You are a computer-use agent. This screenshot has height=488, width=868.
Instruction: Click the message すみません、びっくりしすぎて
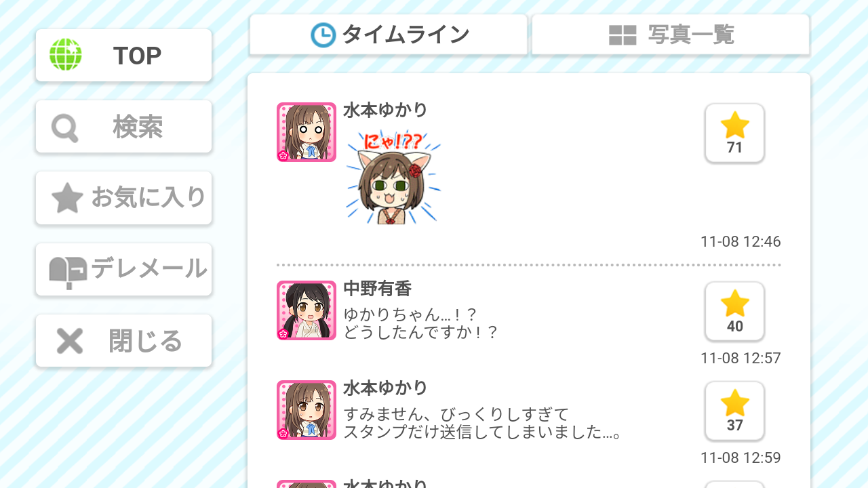(x=456, y=414)
